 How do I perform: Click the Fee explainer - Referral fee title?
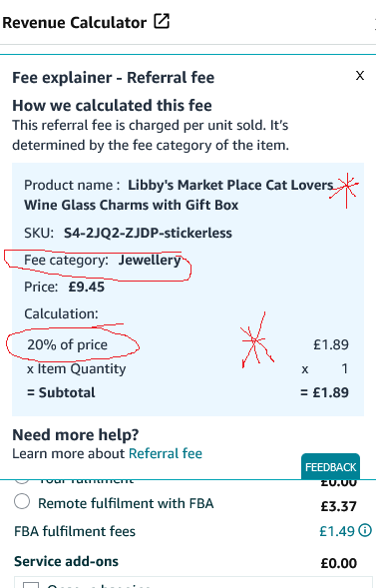pyautogui.click(x=114, y=78)
